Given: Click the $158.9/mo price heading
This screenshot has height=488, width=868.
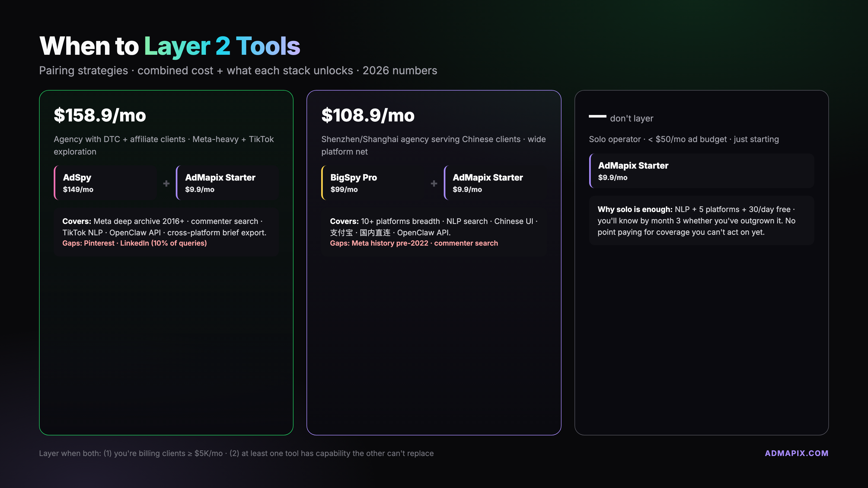Looking at the screenshot, I should coord(100,115).
